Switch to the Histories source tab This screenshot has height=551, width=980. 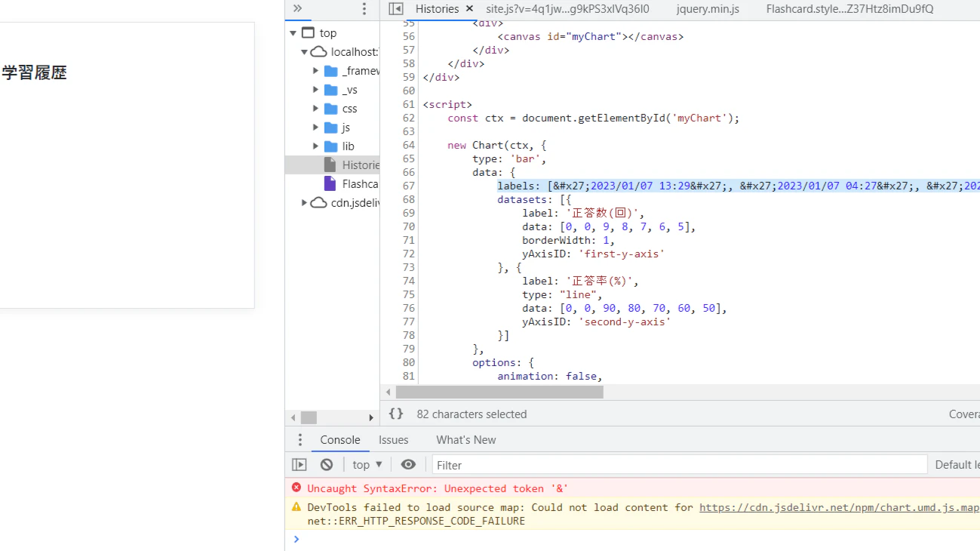point(437,9)
